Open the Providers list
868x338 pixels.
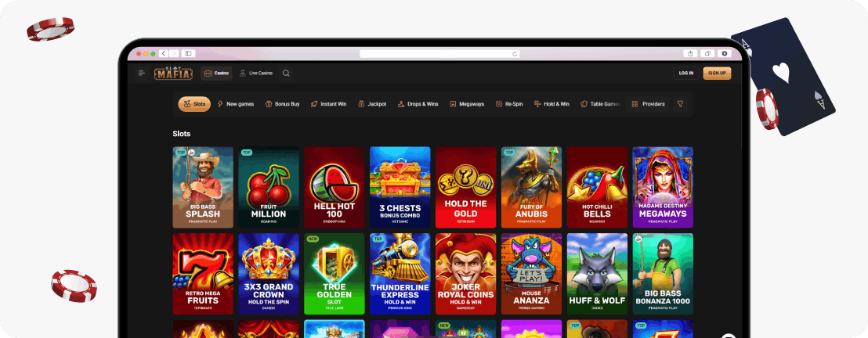648,104
